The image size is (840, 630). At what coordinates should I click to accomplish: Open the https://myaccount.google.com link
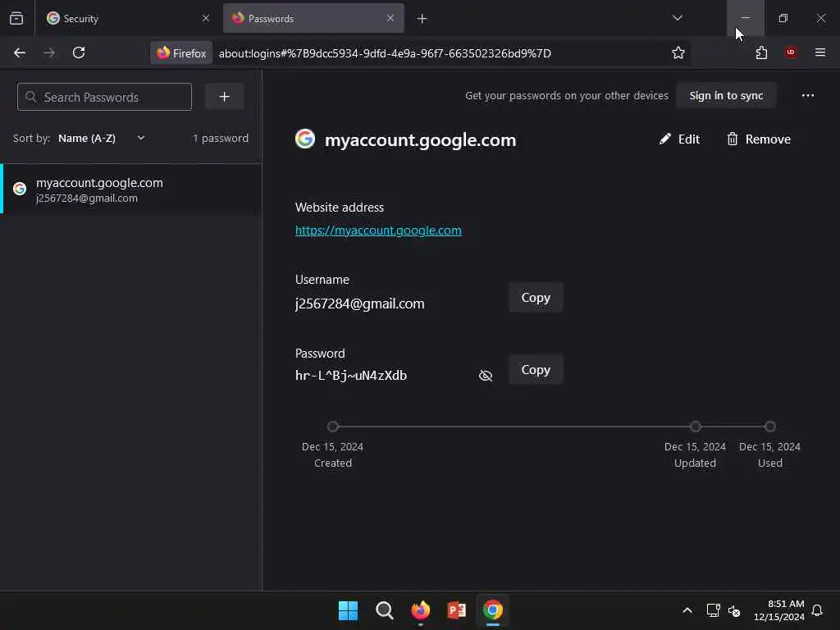[378, 231]
